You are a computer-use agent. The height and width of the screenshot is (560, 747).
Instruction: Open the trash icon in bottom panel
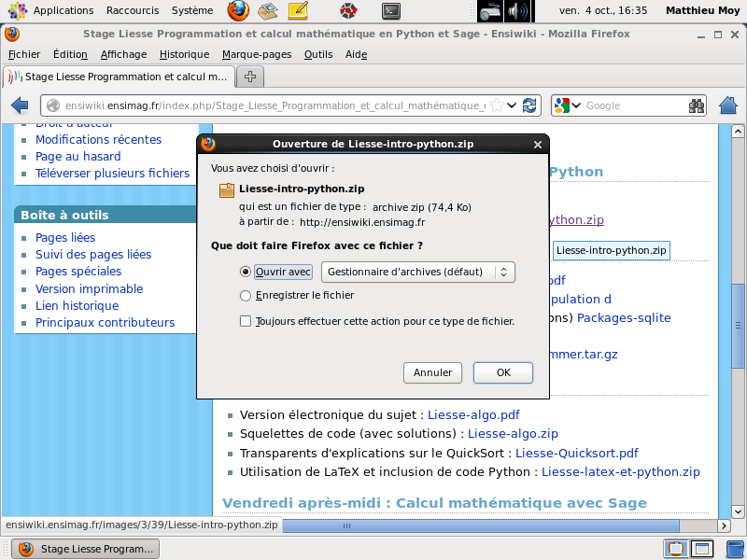(735, 549)
